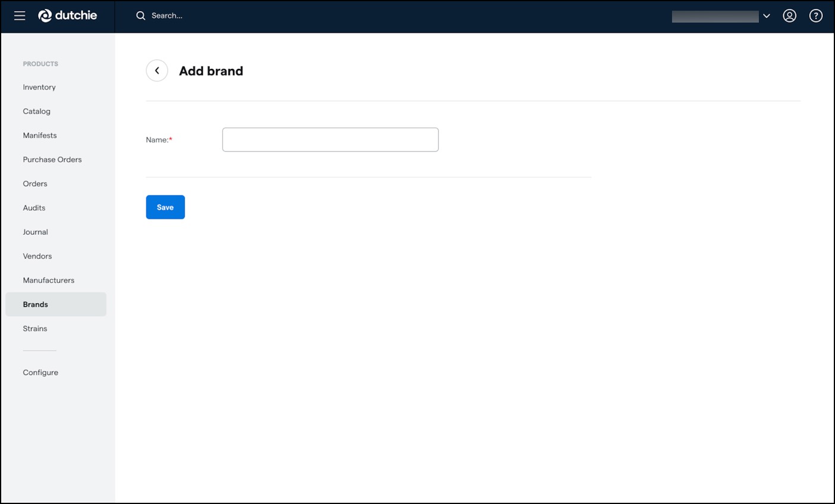Open Configure in the sidebar

pyautogui.click(x=40, y=373)
